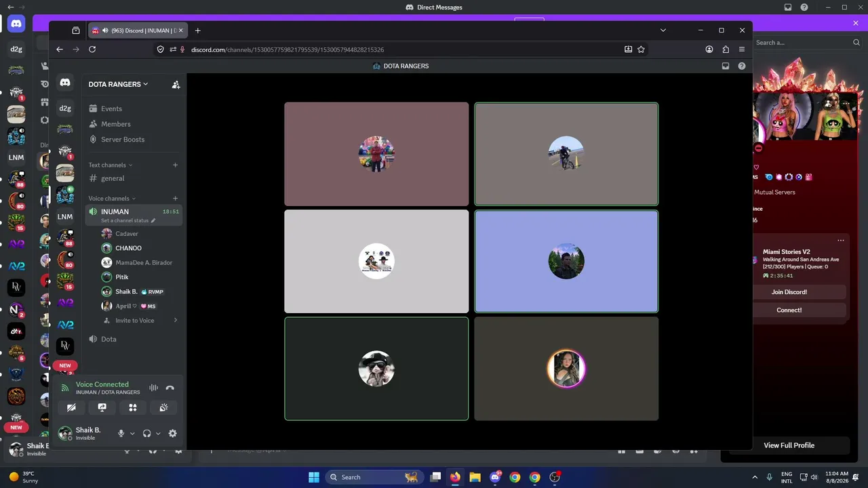Open Discord home in the browser sidebar

65,83
